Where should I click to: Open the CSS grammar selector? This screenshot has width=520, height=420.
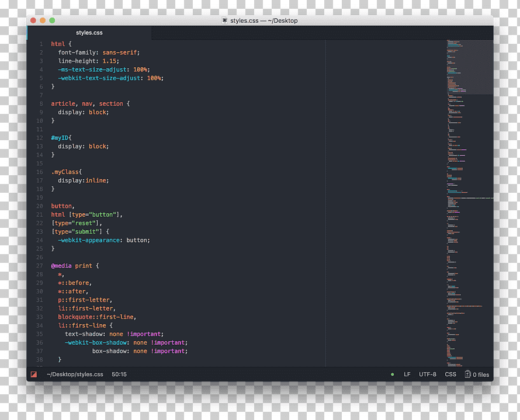coord(450,374)
